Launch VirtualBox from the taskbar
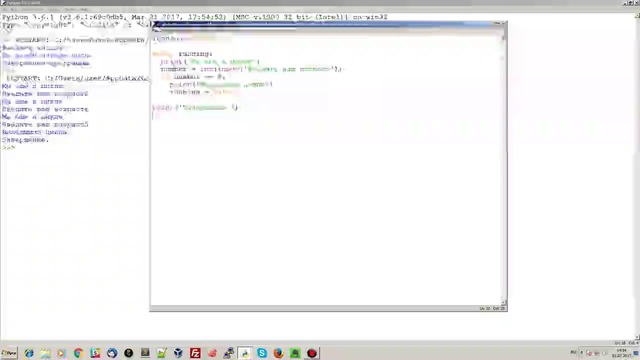The width and height of the screenshot is (640, 360). 178,353
